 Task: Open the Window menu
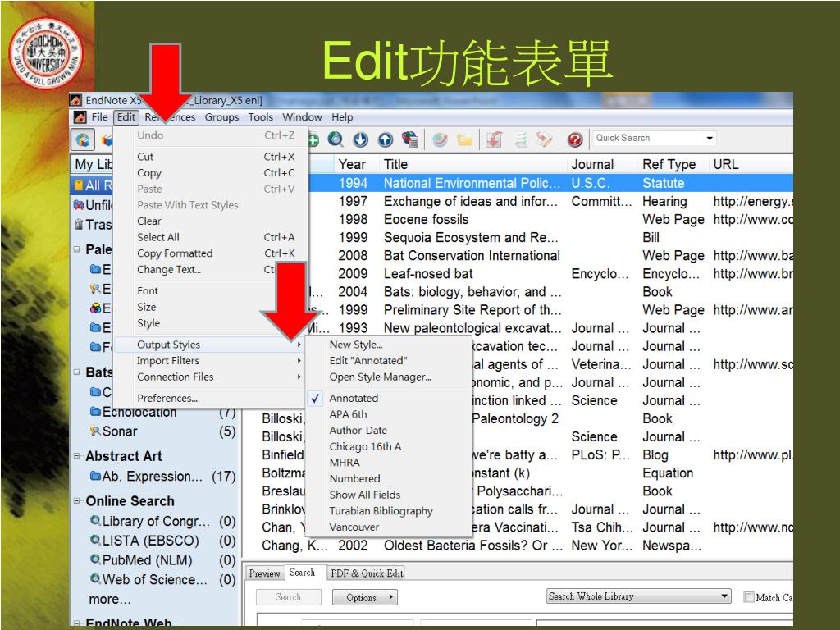[x=302, y=116]
